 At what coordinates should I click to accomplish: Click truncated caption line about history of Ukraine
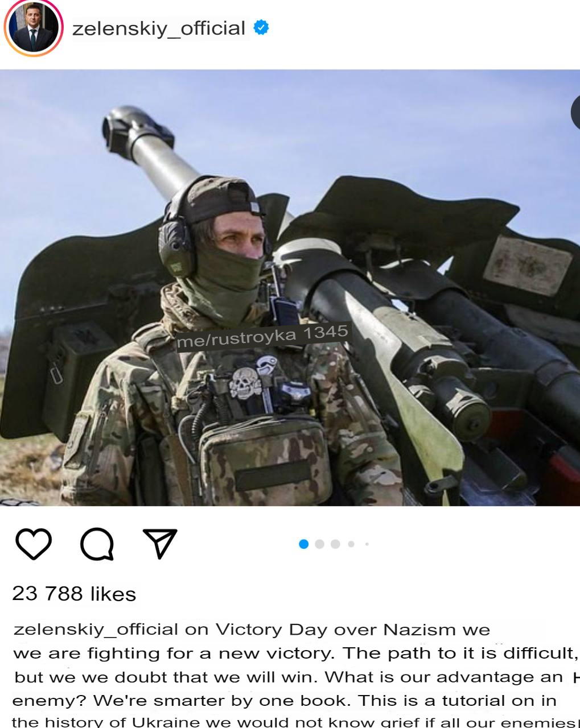point(293,722)
